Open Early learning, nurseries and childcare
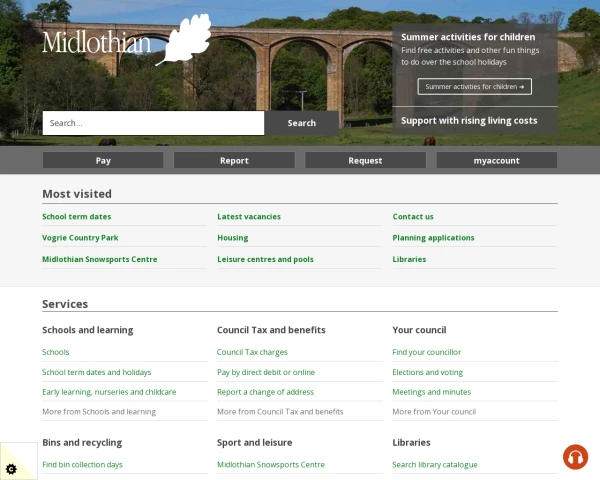The image size is (600, 480). pyautogui.click(x=109, y=392)
